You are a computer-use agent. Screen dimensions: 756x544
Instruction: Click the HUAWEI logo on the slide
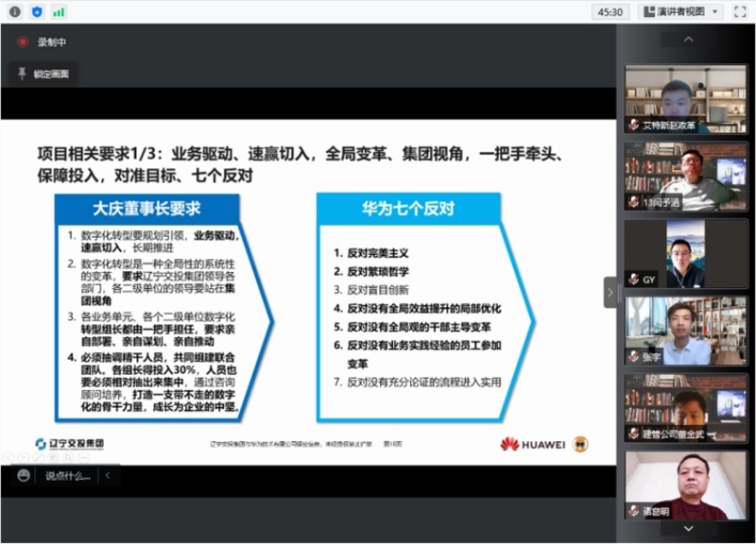coord(533,444)
